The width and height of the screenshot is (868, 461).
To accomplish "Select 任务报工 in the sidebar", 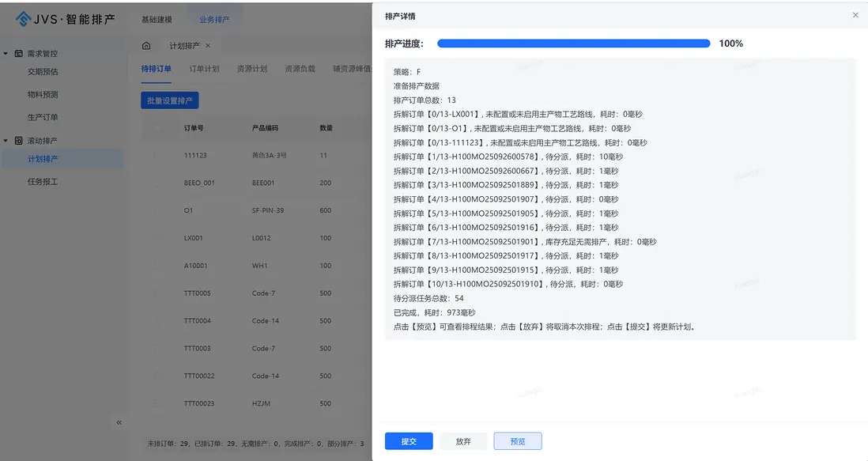I will coord(43,182).
